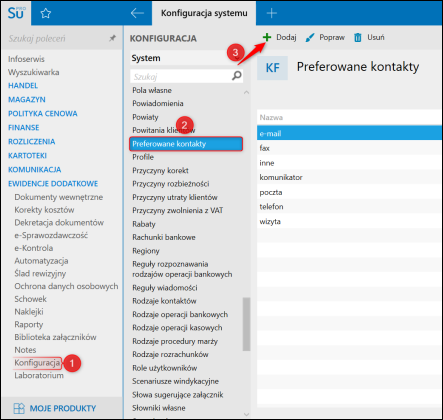The height and width of the screenshot is (420, 443).
Task: Open Konfiguracja in left sidebar
Action: point(37,363)
